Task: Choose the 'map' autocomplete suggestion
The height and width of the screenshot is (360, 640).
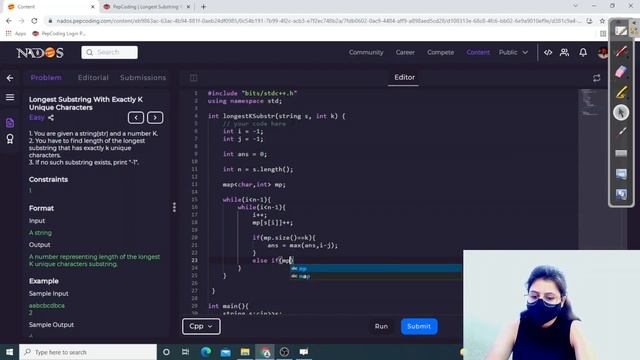Action: click(376, 276)
